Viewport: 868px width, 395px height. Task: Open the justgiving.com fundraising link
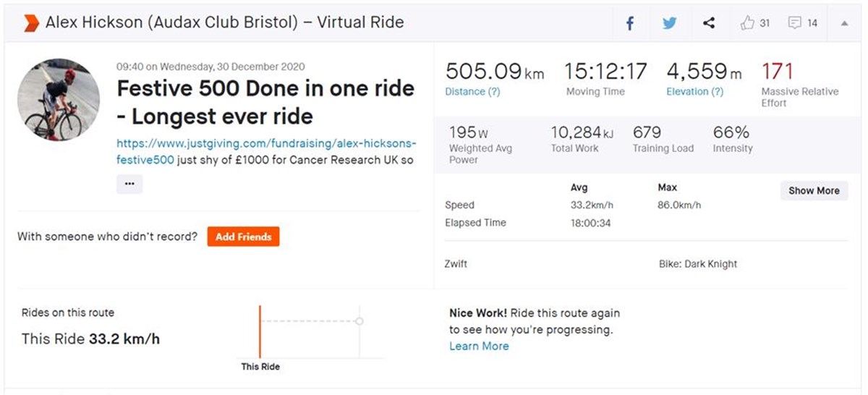click(265, 143)
